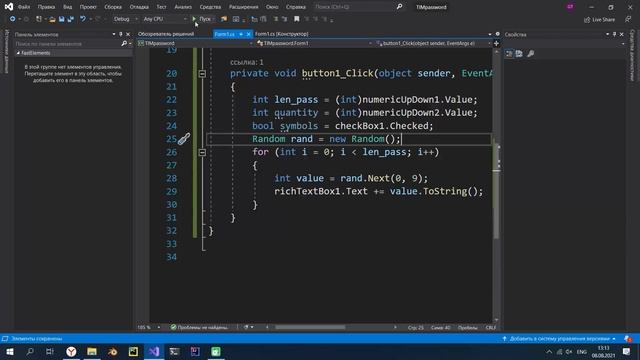Image resolution: width=640 pixels, height=360 pixels.
Task: Open the Справка menu
Action: click(296, 7)
